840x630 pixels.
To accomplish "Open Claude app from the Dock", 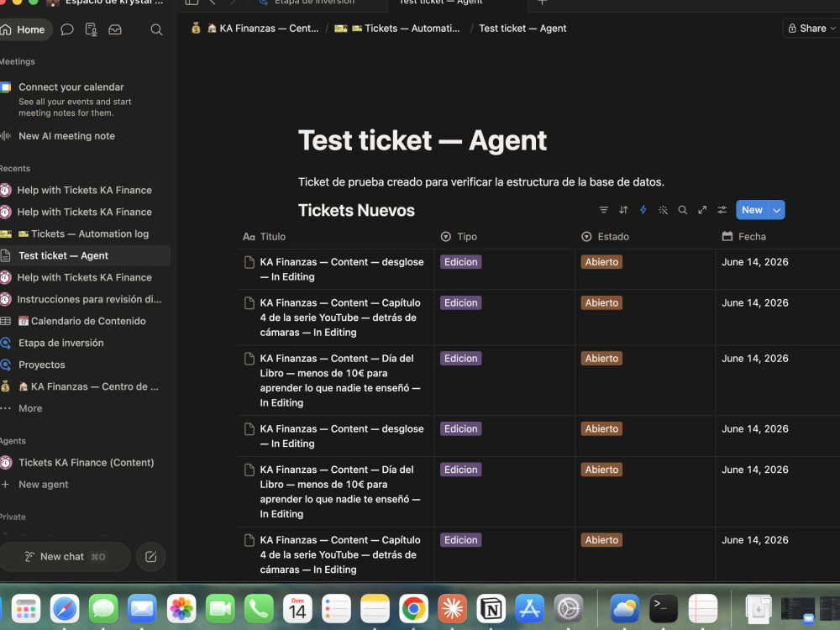I will [453, 608].
